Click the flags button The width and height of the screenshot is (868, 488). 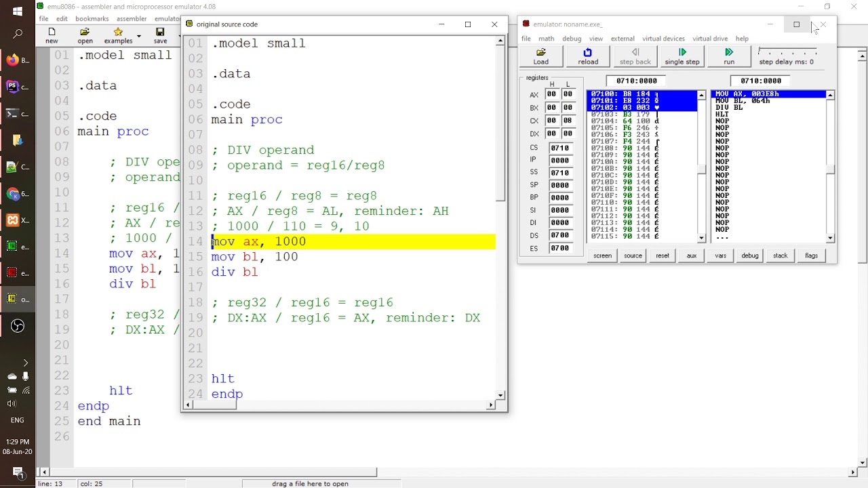(x=811, y=256)
